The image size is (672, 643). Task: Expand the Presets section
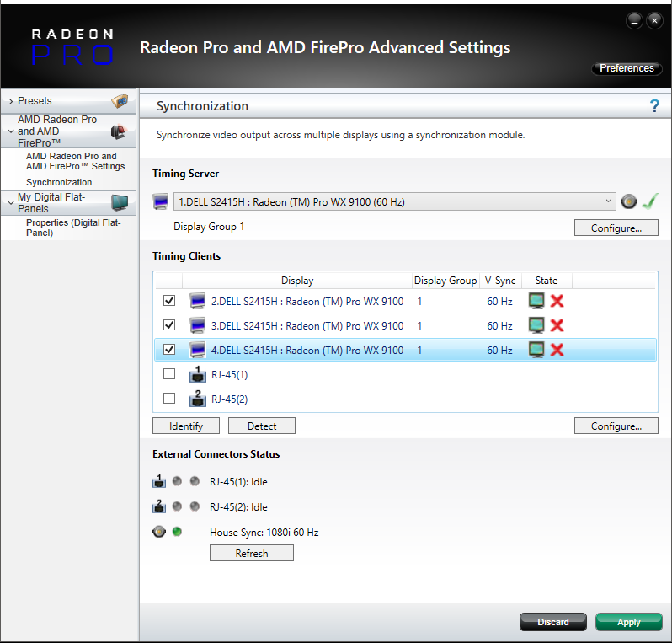click(11, 101)
